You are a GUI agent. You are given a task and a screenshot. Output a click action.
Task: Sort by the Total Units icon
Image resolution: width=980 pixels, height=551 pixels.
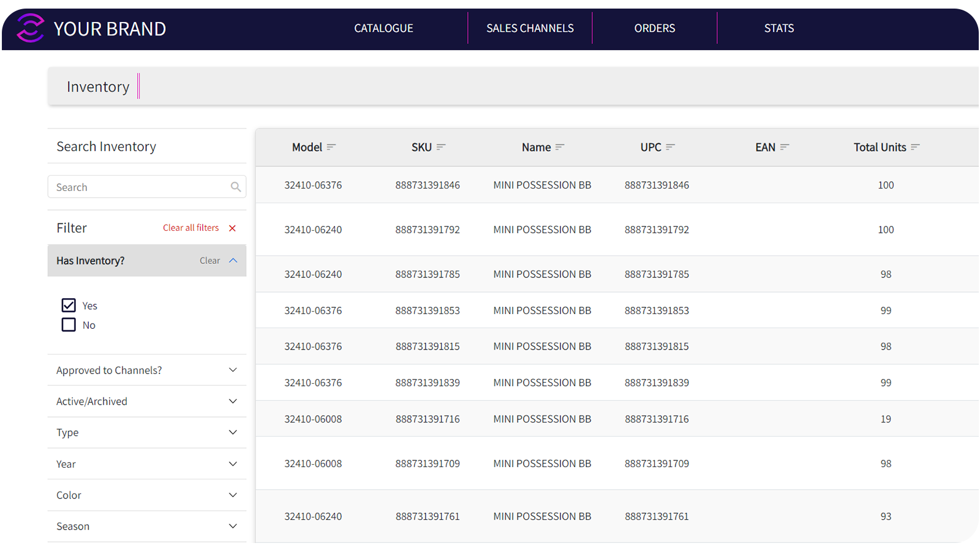pos(915,147)
